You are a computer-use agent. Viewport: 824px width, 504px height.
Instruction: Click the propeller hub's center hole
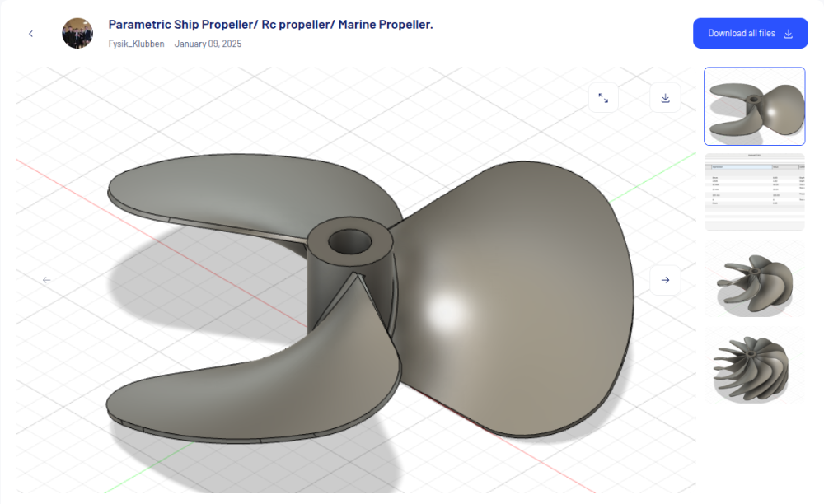pos(350,242)
